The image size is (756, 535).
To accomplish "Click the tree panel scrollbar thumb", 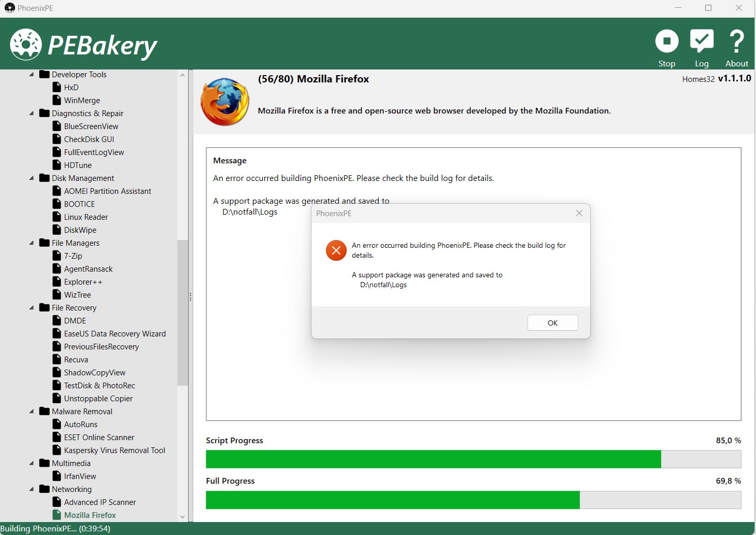I will point(182,313).
